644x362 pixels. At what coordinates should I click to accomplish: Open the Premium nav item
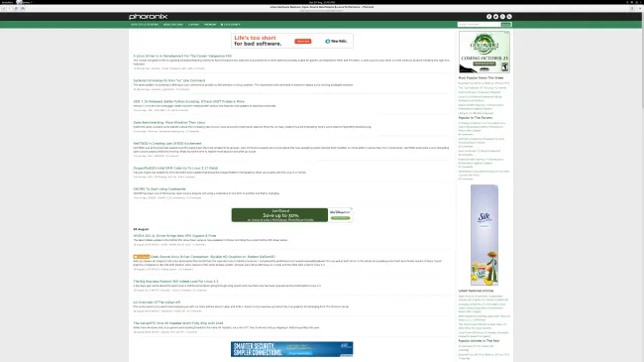pos(210,25)
